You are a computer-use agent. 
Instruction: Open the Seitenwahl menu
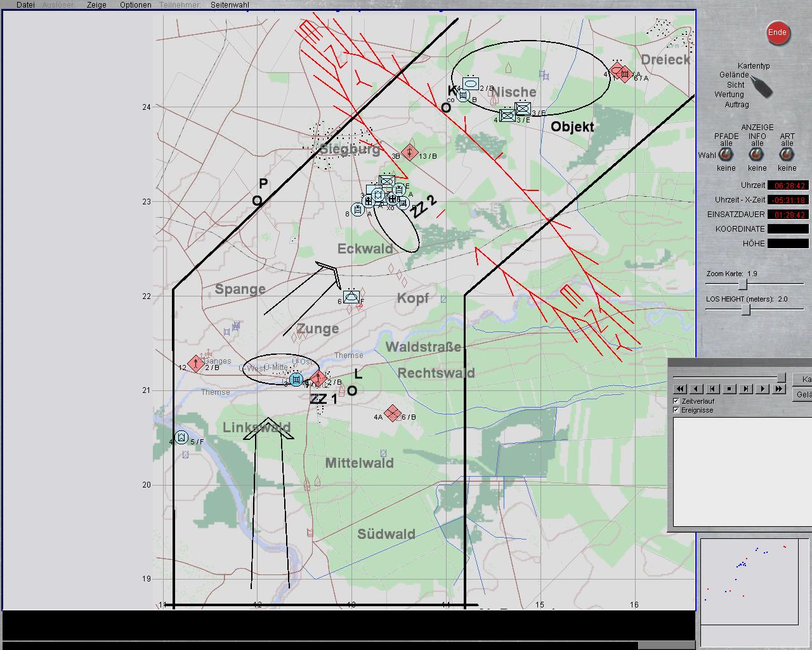click(x=230, y=5)
